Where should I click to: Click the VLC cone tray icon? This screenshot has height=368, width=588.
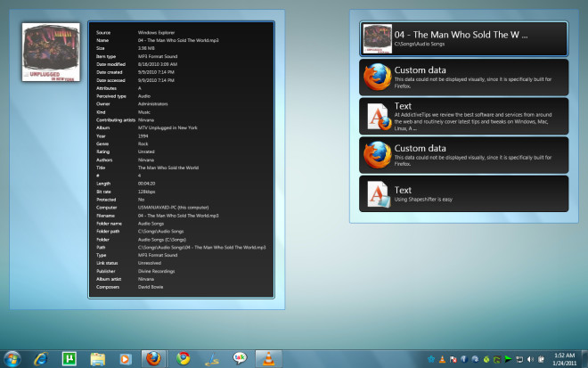pos(442,359)
